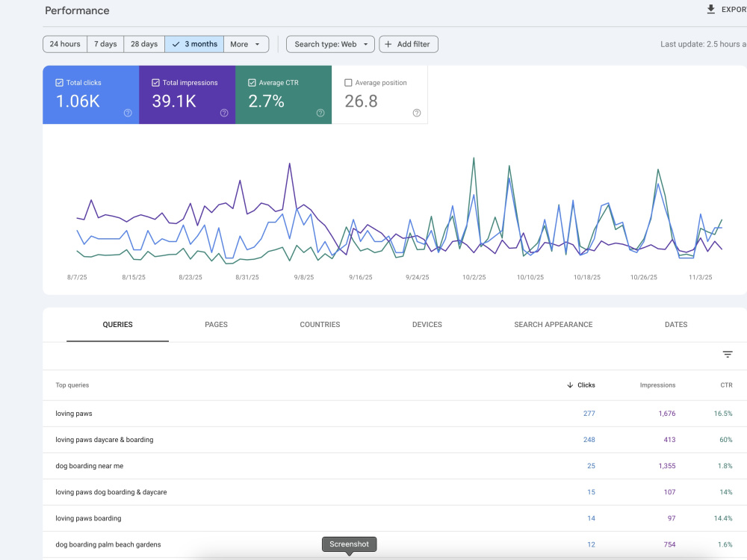Click the 60% CTR value
The image size is (747, 560).
tap(725, 440)
